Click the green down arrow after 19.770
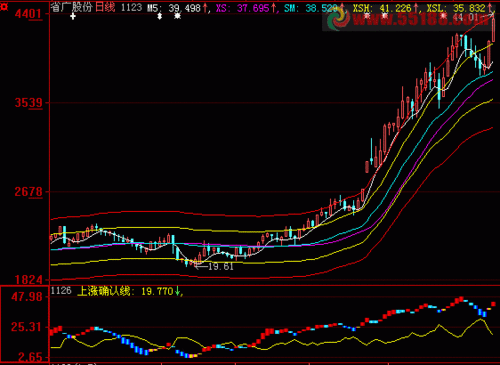The width and height of the screenshot is (500, 365). (178, 291)
